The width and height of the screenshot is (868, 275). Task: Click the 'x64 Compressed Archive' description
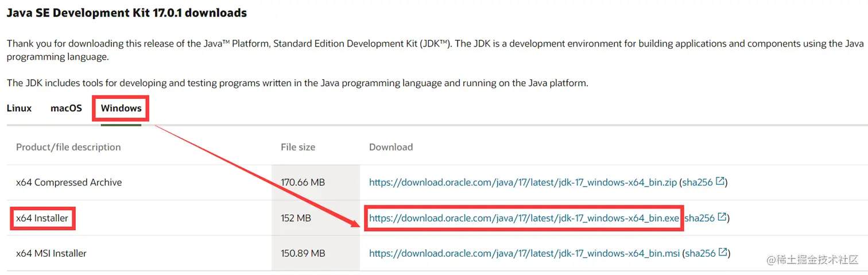pos(69,183)
